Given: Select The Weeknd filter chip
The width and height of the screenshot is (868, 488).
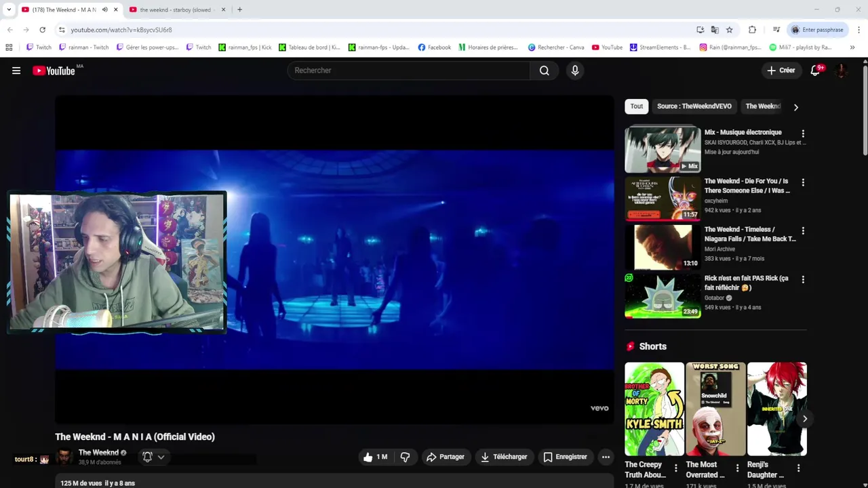Looking at the screenshot, I should coord(763,106).
